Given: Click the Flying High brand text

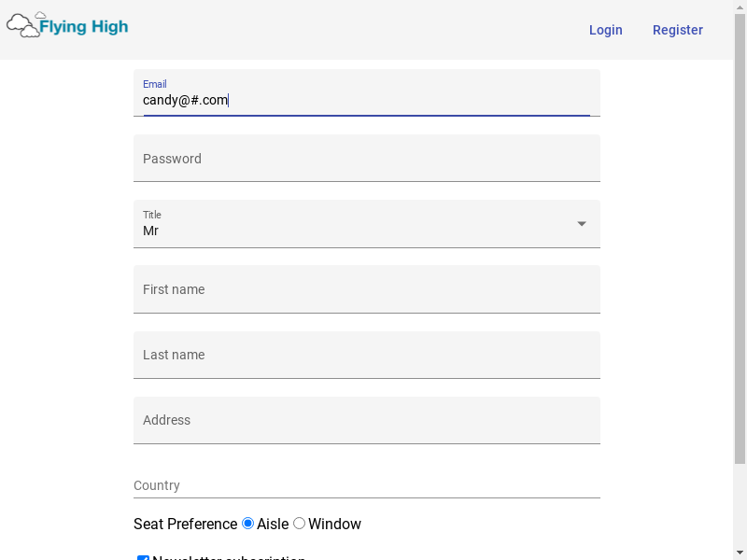Looking at the screenshot, I should [x=84, y=27].
